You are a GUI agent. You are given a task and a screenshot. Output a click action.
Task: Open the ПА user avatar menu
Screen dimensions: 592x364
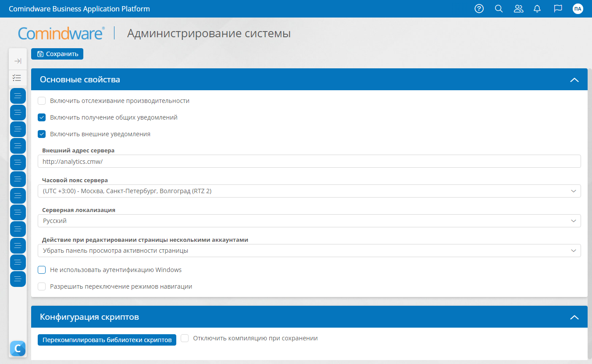click(578, 9)
